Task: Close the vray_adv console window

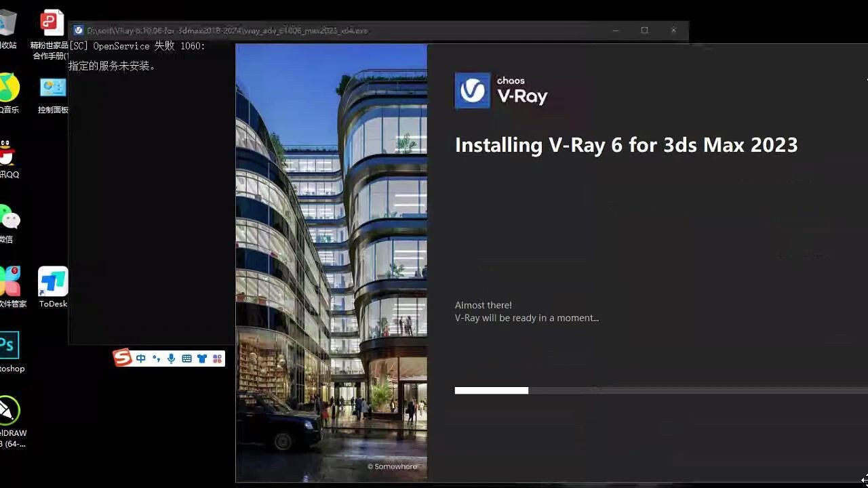Action: (673, 30)
